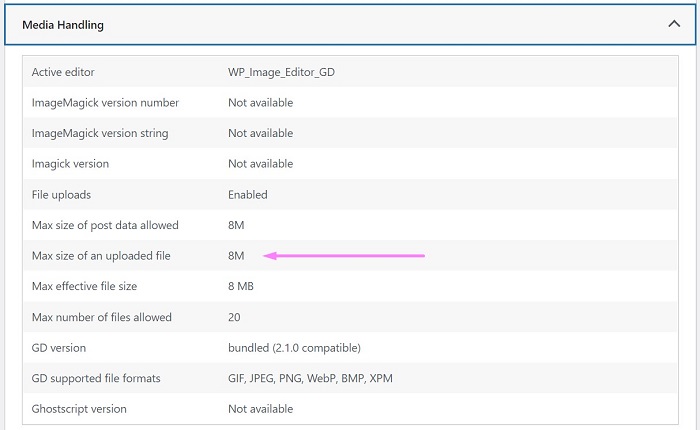Click the 8M value beside the pink arrow

coord(236,256)
